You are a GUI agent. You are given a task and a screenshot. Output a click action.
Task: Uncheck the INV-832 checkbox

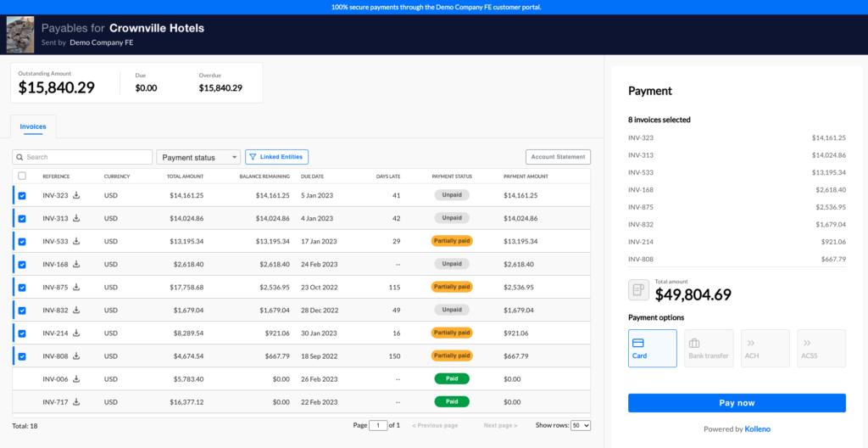(x=22, y=311)
